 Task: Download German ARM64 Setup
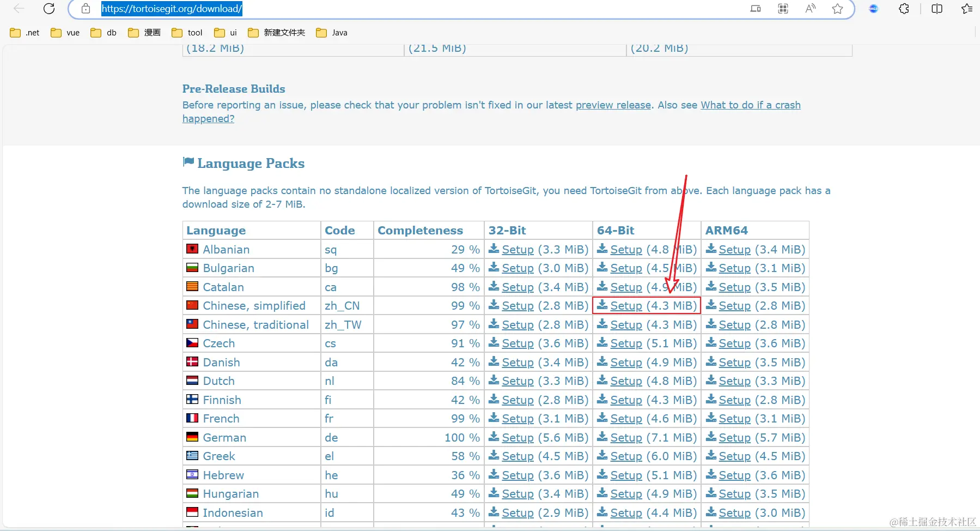point(735,438)
